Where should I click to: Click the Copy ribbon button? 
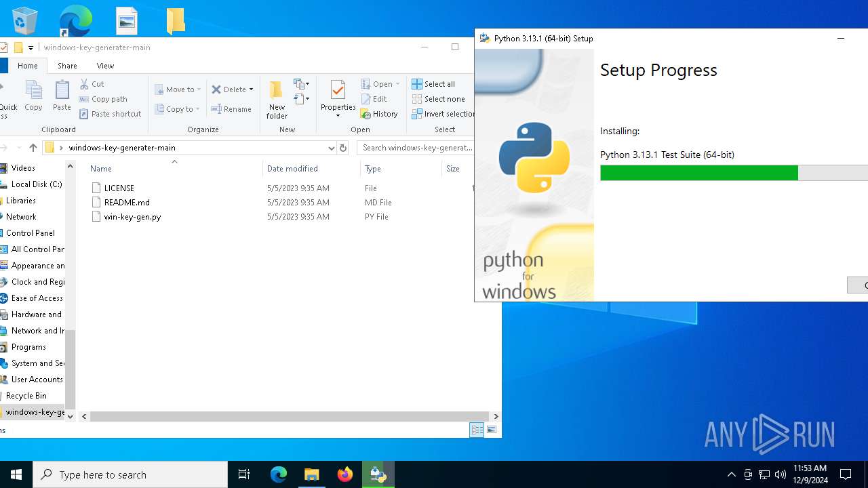click(x=33, y=95)
